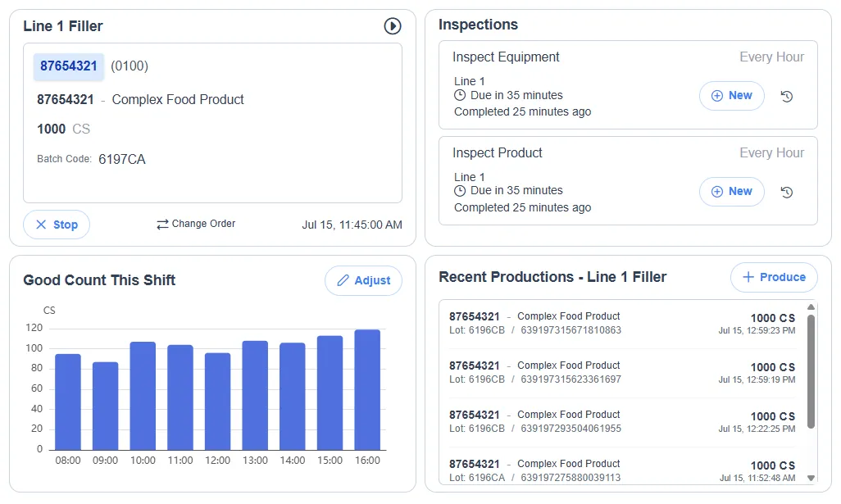Open history icon for Inspect Product

coord(786,192)
